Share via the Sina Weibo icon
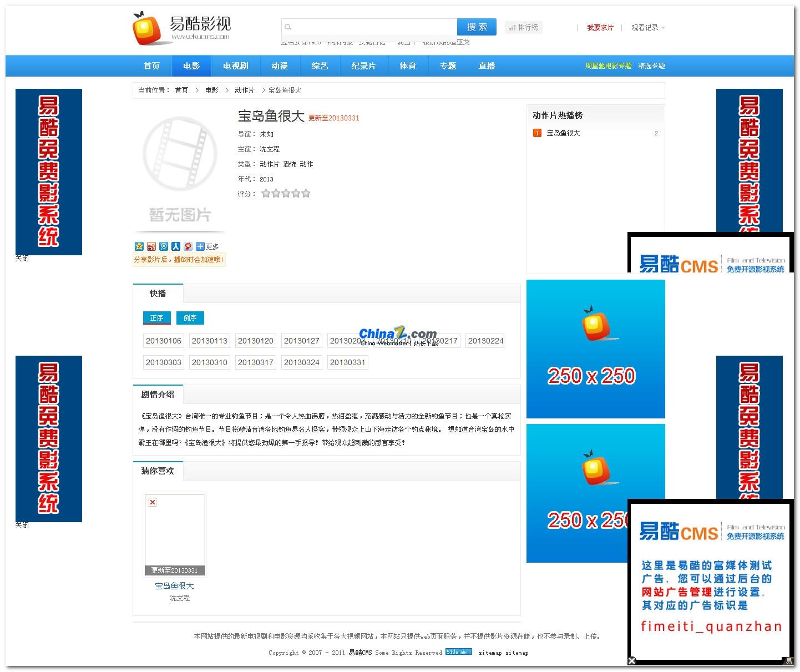Image resolution: width=800 pixels, height=672 pixels. tap(151, 246)
